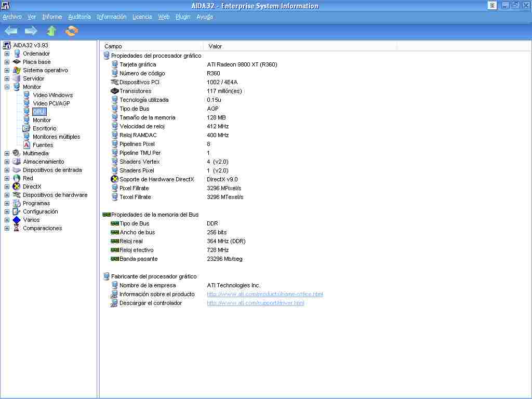Open the Plugin menu
The width and height of the screenshot is (532, 399).
[x=183, y=17]
